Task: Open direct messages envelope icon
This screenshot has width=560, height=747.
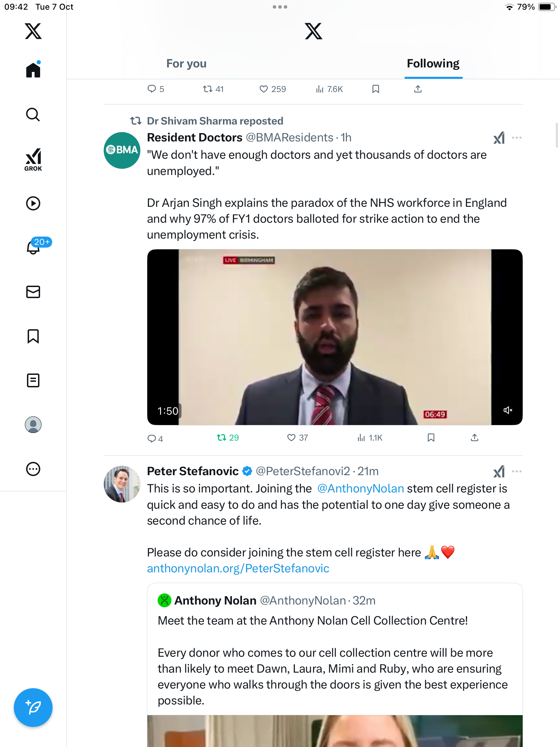Action: pyautogui.click(x=33, y=292)
